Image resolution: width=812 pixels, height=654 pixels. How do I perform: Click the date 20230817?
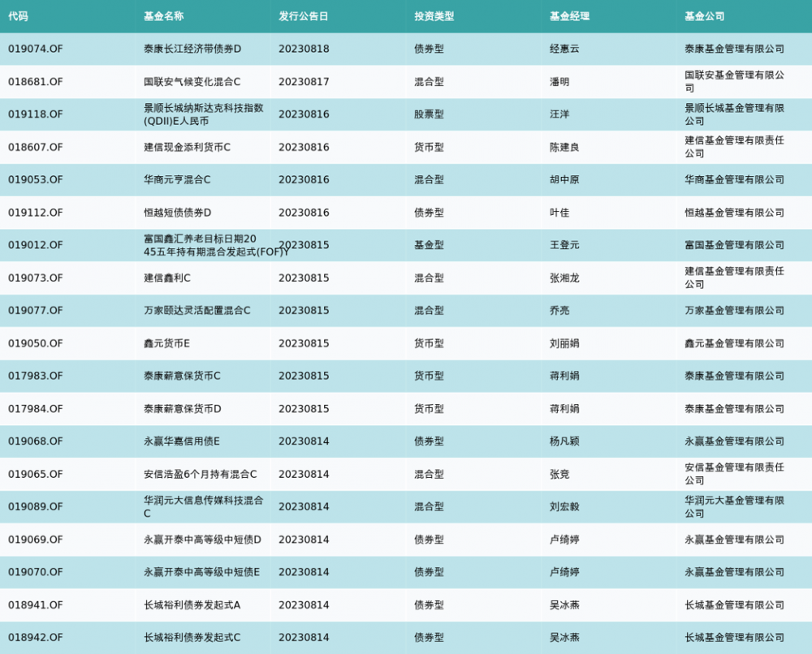click(x=304, y=82)
